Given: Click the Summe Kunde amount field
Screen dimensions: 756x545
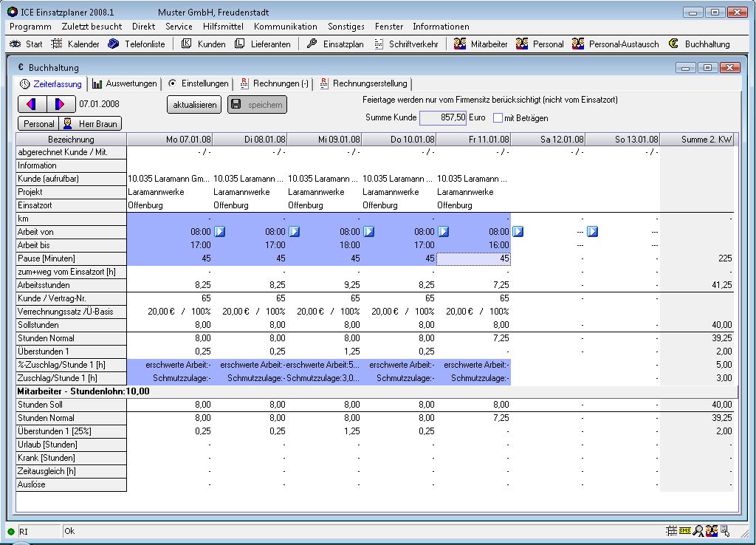Looking at the screenshot, I should tap(443, 117).
